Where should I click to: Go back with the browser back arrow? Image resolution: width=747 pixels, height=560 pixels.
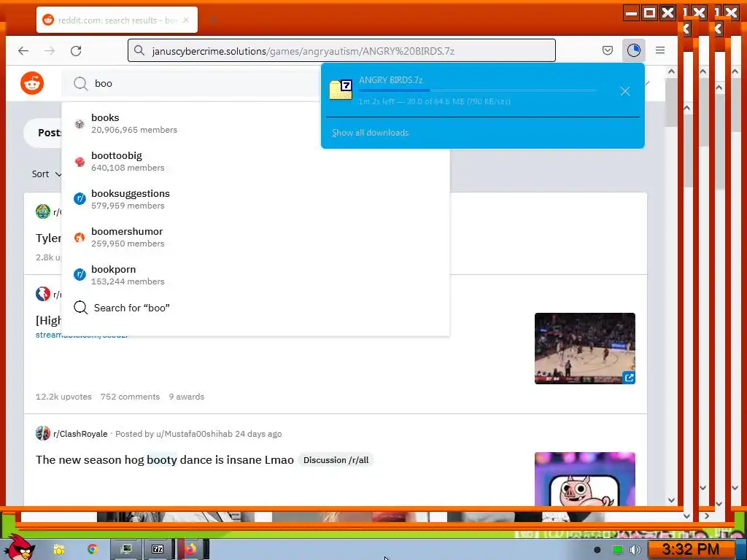click(23, 50)
